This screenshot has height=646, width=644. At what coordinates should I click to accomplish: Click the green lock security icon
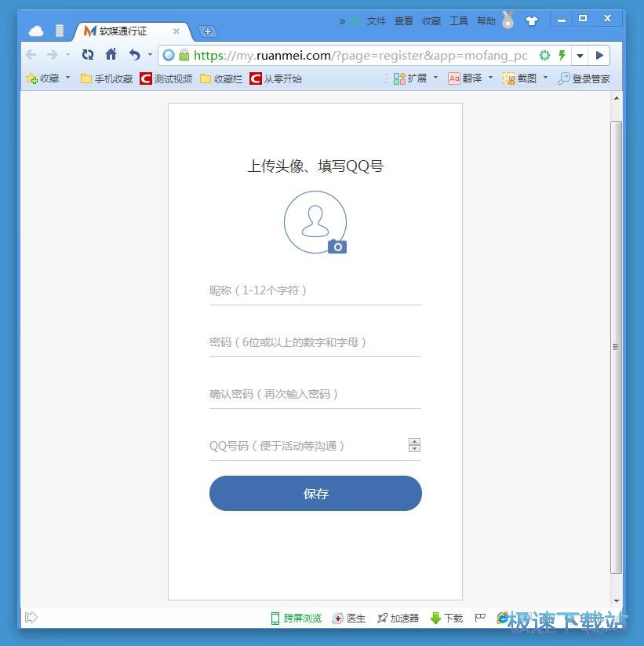point(184,55)
